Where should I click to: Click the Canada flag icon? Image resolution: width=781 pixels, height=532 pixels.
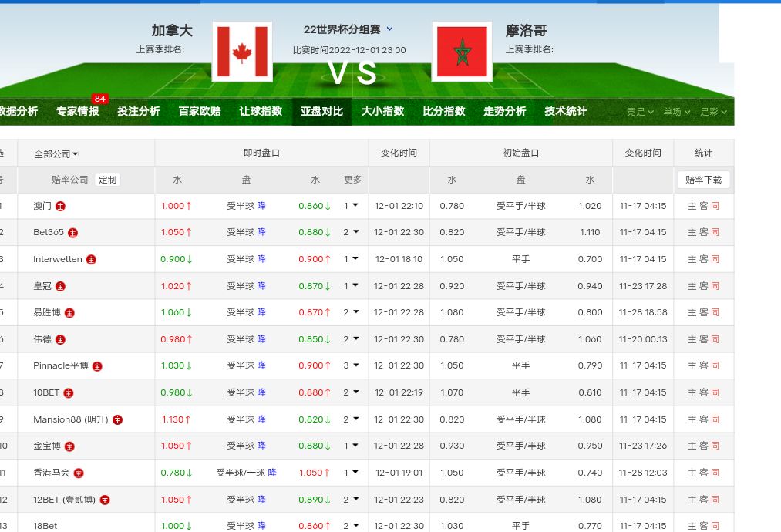coord(242,52)
